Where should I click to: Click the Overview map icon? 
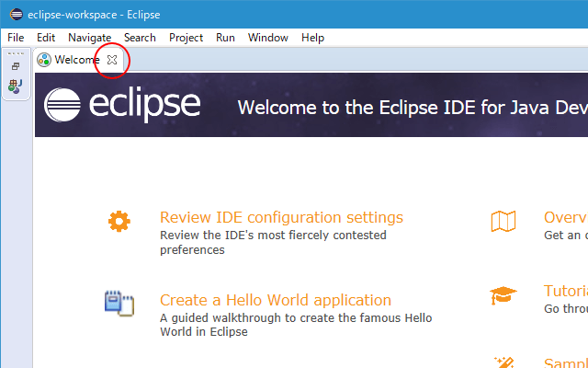click(x=503, y=221)
